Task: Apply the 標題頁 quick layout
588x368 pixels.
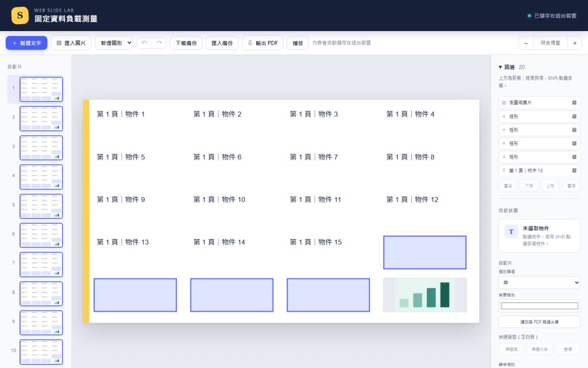Action: (511, 349)
